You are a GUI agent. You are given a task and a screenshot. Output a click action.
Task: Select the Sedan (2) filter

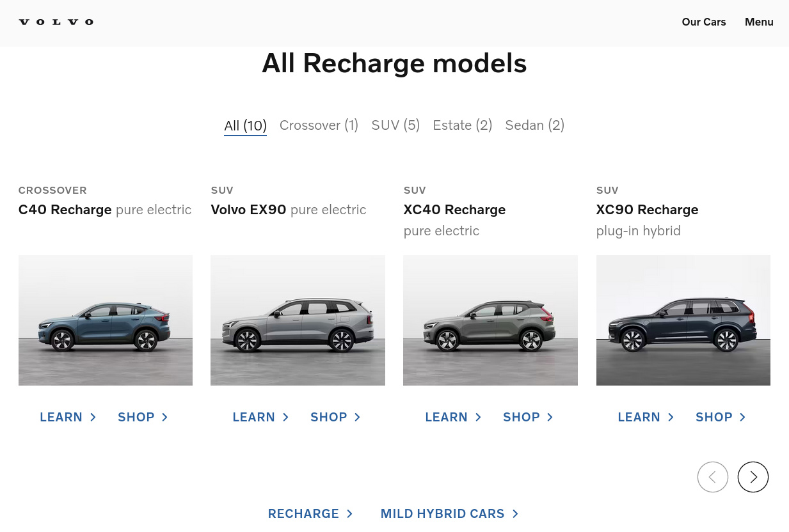pyautogui.click(x=534, y=125)
